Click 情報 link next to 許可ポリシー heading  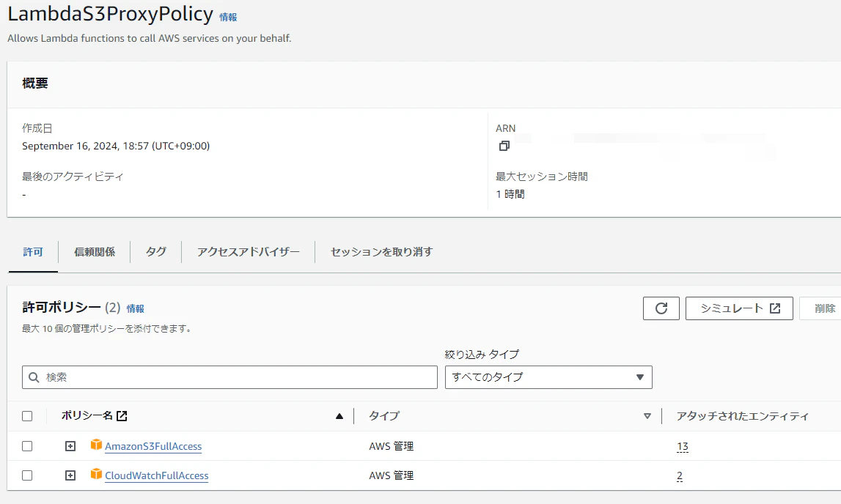coord(135,308)
